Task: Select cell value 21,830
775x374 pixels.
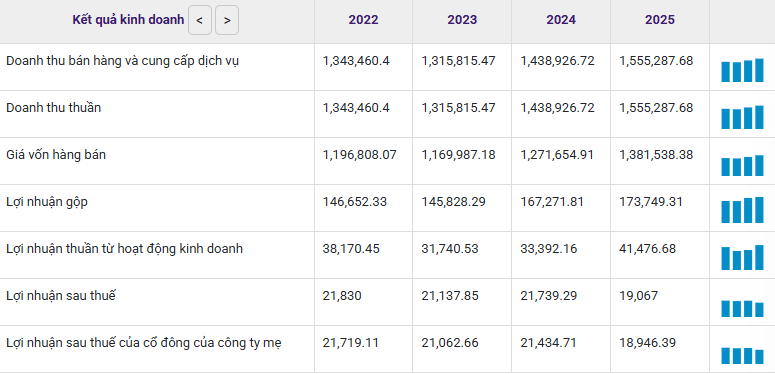Action: pos(342,296)
